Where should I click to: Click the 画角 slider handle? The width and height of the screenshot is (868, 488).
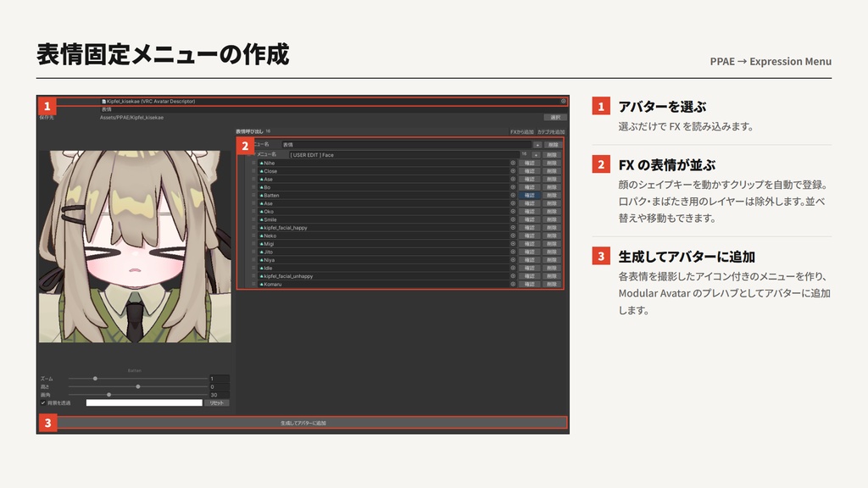(109, 395)
